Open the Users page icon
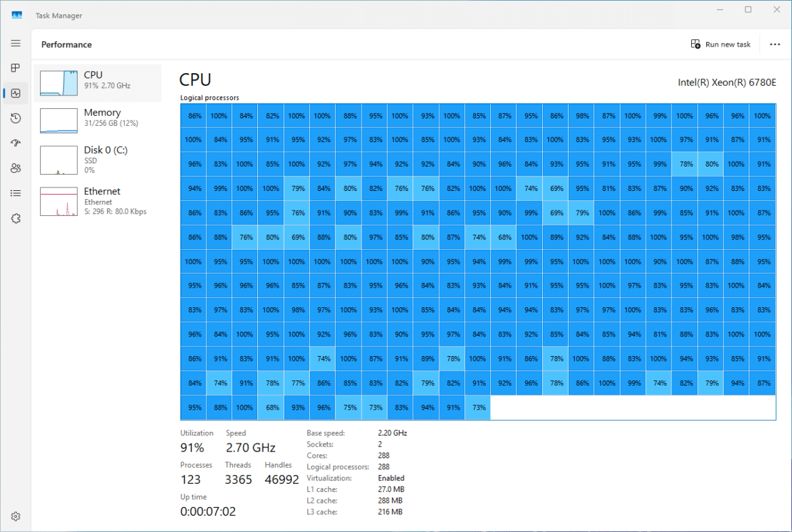 coord(16,169)
